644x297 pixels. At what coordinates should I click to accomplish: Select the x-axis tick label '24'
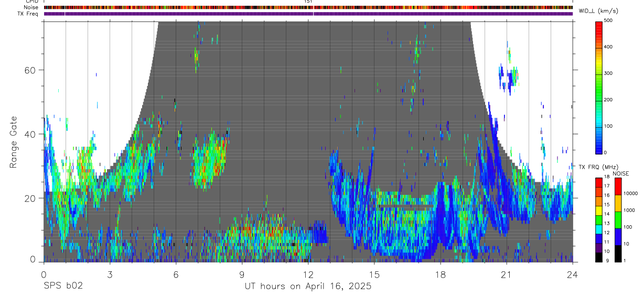(x=573, y=274)
